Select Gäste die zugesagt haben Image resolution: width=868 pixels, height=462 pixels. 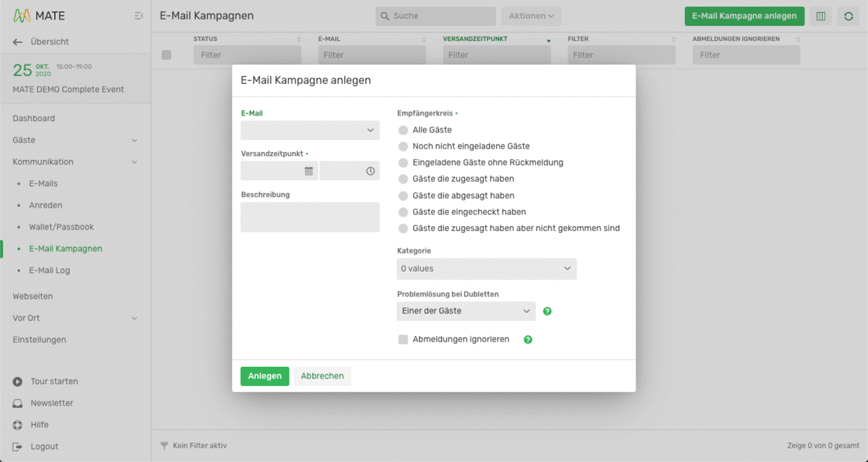tap(403, 179)
